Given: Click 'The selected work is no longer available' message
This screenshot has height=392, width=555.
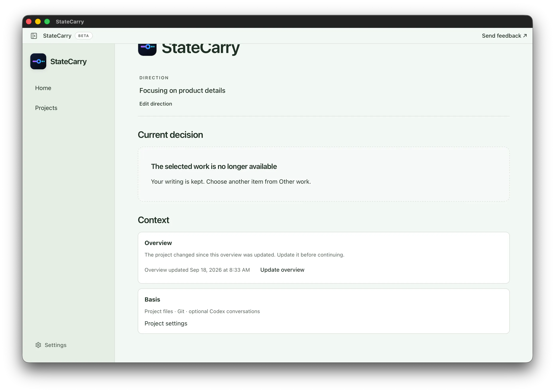Looking at the screenshot, I should coord(214,166).
